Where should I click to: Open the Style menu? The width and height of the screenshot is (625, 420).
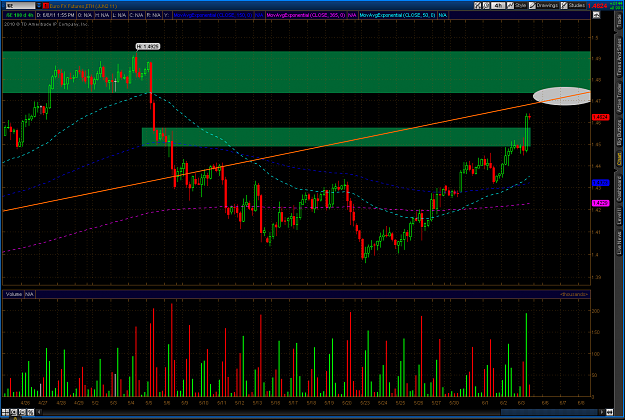click(517, 5)
